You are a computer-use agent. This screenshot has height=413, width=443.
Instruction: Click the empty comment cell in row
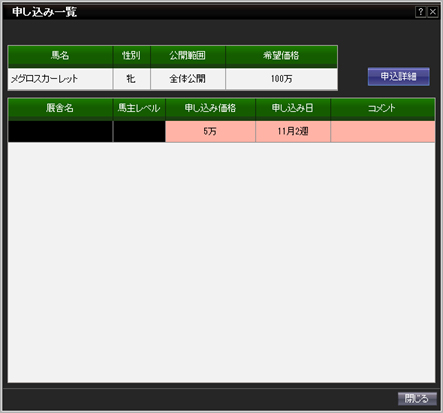click(383, 131)
